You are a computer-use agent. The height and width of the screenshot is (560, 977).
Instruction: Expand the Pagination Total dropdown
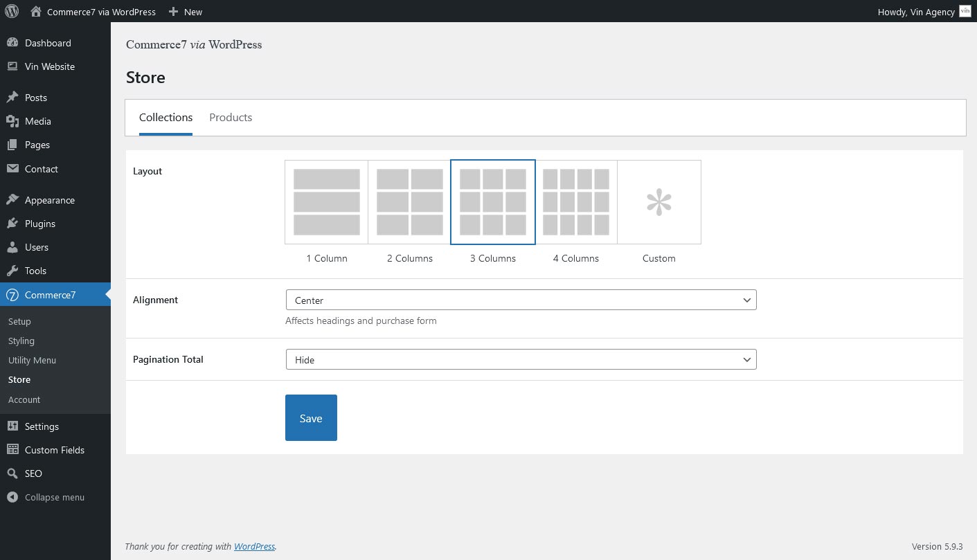click(521, 359)
